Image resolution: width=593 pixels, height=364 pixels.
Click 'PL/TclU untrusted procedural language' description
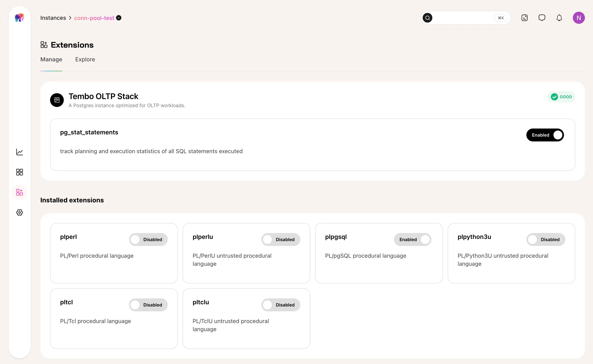click(231, 325)
